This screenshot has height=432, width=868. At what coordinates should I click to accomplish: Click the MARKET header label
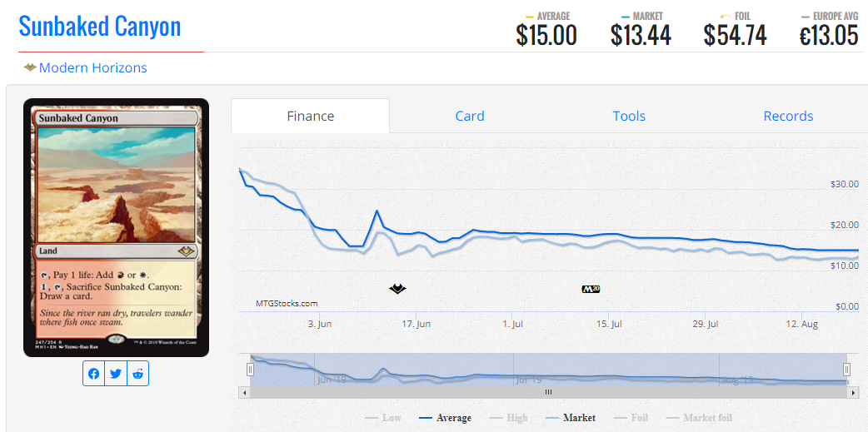click(x=648, y=16)
